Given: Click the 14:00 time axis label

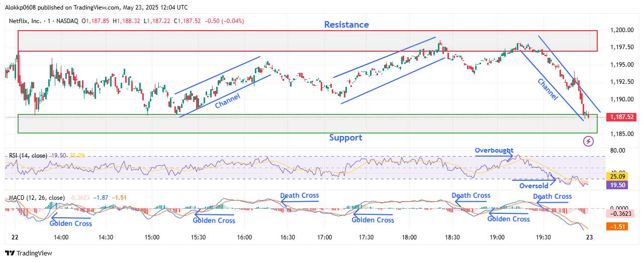Looking at the screenshot, I should click(x=61, y=237).
